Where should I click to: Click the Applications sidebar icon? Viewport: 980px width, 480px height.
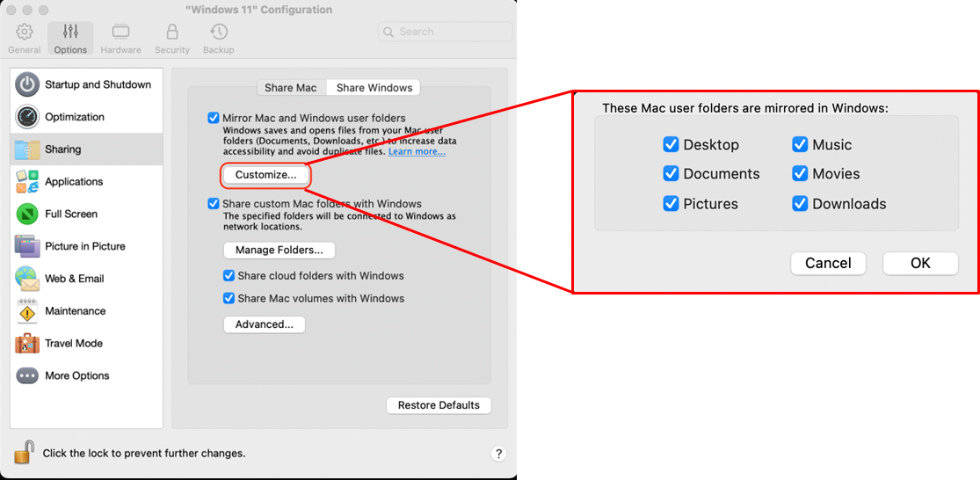27,182
